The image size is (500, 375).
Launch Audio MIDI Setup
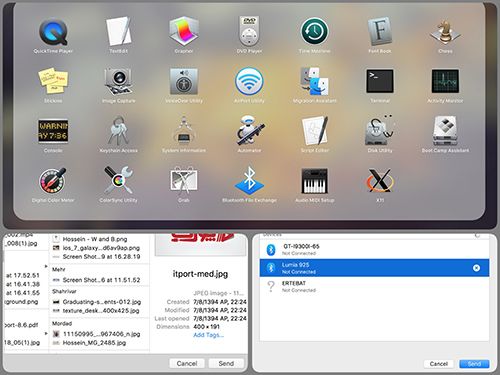(314, 181)
